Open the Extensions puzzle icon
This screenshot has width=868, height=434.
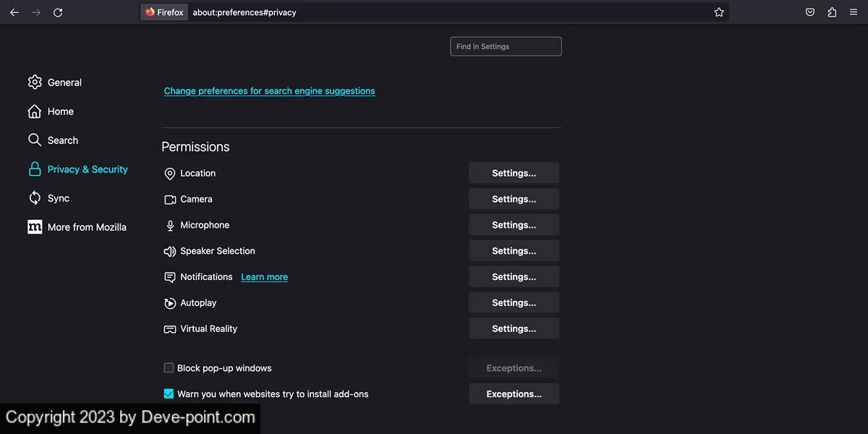tap(832, 12)
